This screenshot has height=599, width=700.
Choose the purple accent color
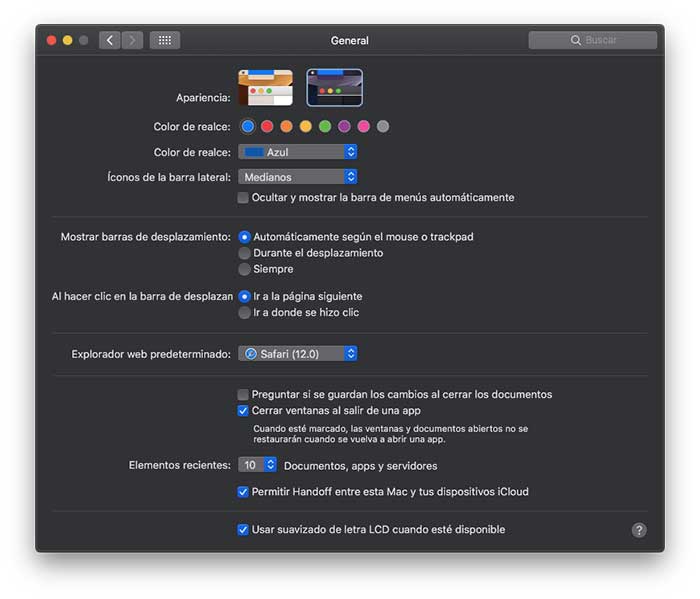pyautogui.click(x=344, y=127)
